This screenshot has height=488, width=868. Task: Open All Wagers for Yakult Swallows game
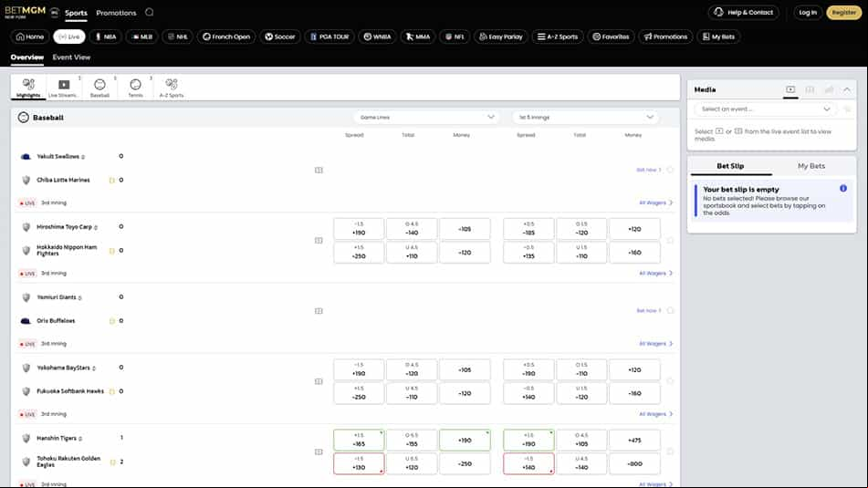(x=656, y=203)
